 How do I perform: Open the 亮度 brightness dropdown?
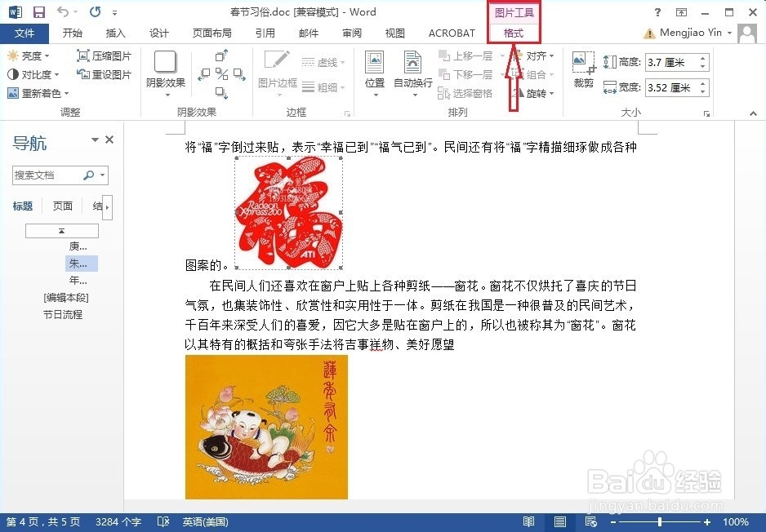[x=29, y=55]
